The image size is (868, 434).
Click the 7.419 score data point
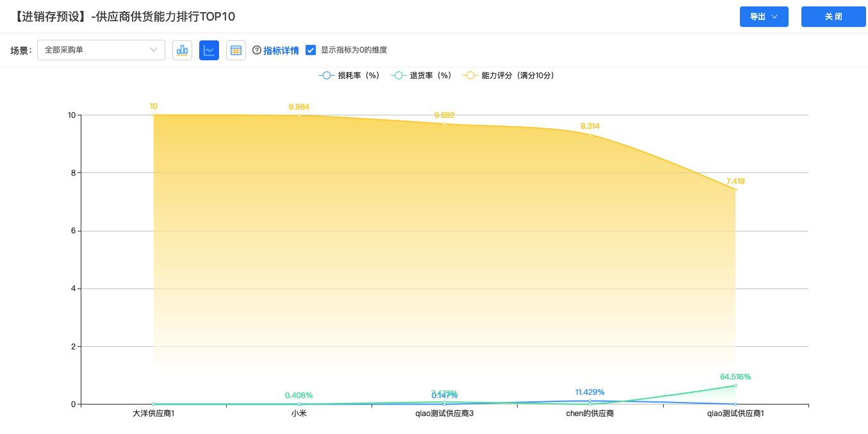[735, 190]
